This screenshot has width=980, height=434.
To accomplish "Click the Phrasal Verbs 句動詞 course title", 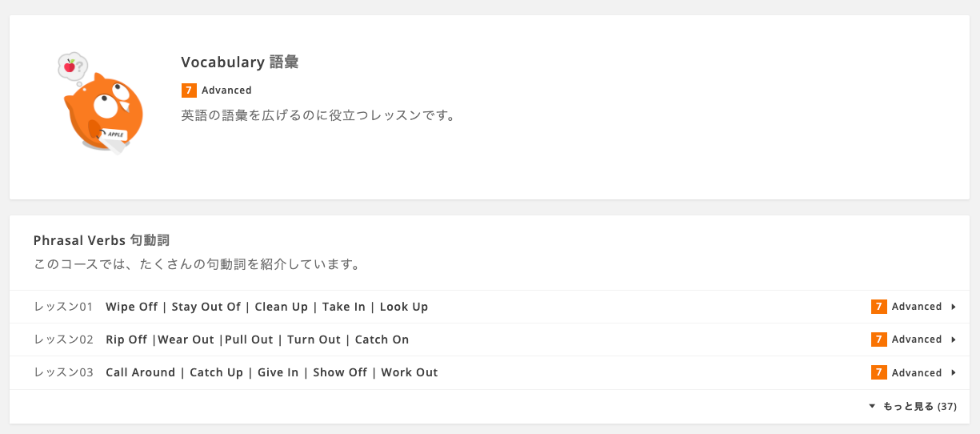I will (x=102, y=240).
